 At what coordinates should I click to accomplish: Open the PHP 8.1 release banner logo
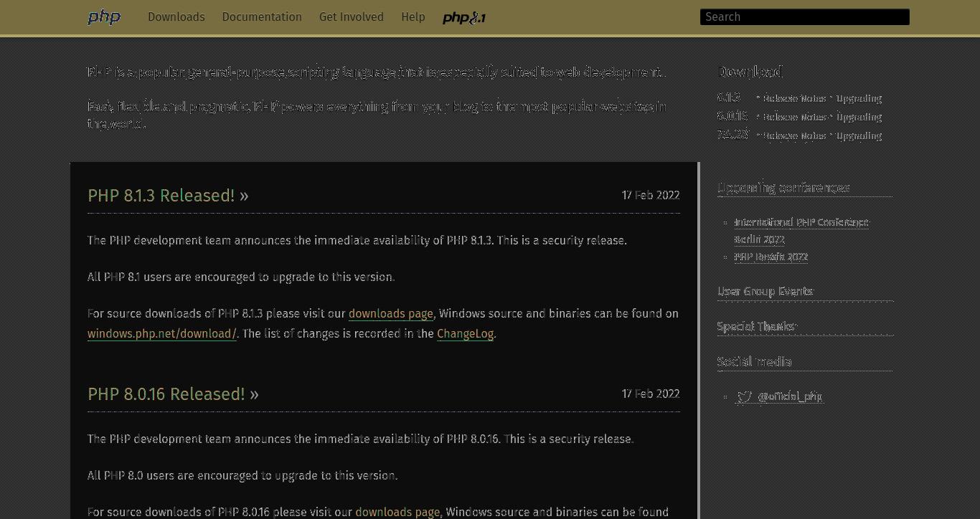[464, 18]
